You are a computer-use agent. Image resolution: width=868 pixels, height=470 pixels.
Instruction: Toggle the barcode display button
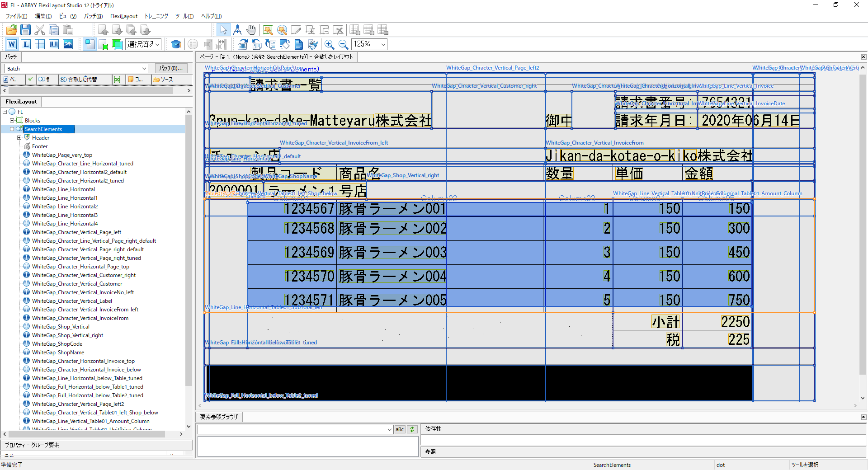(x=54, y=44)
